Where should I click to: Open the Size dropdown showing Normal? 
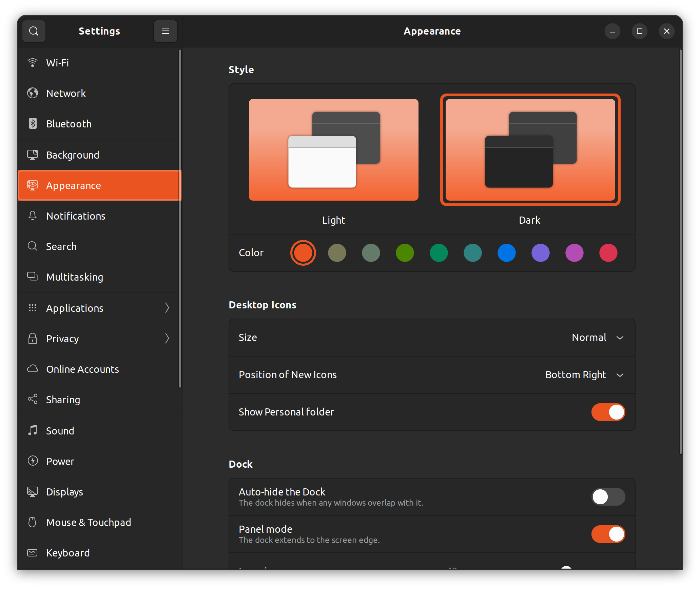point(598,338)
